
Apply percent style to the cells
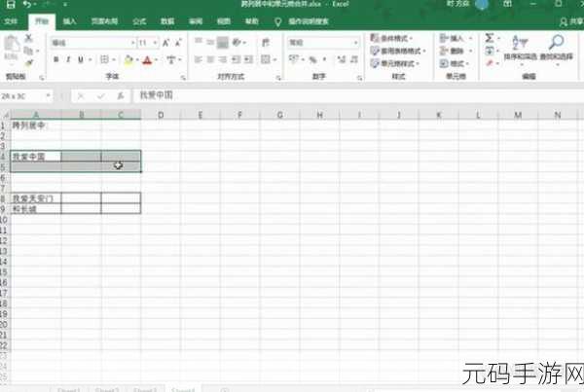[x=312, y=59]
